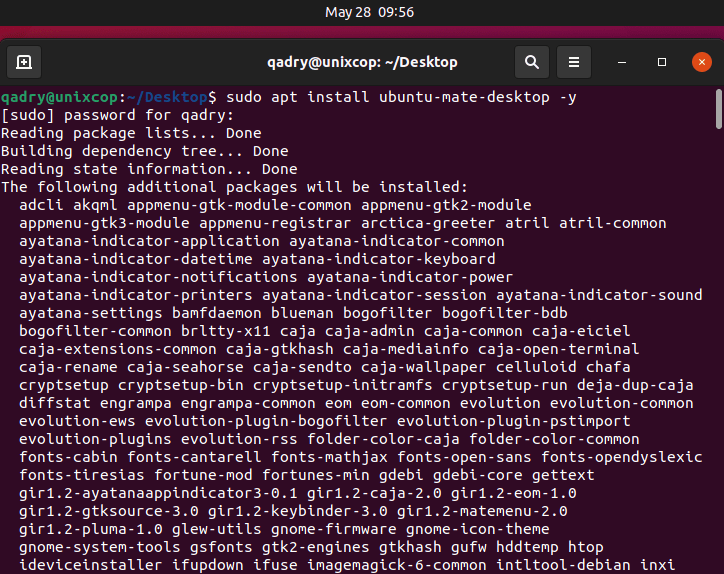Click the package name blueman
The width and height of the screenshot is (724, 574).
tap(302, 314)
